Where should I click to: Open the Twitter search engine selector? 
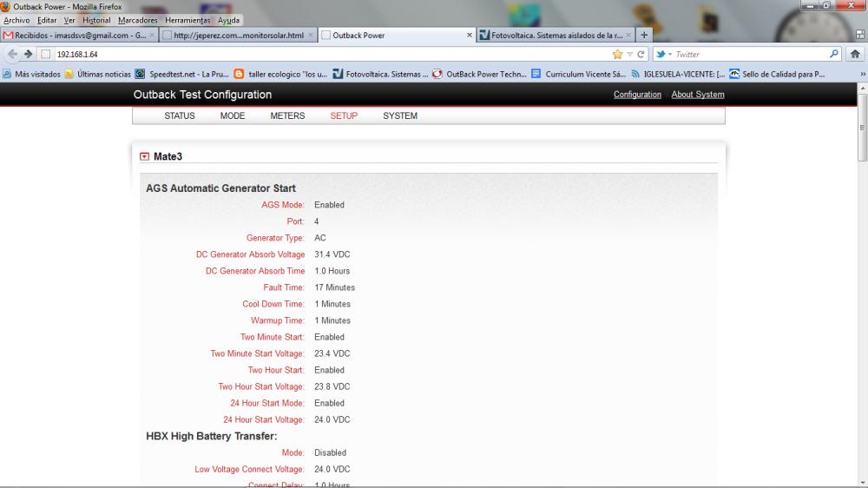pyautogui.click(x=664, y=55)
